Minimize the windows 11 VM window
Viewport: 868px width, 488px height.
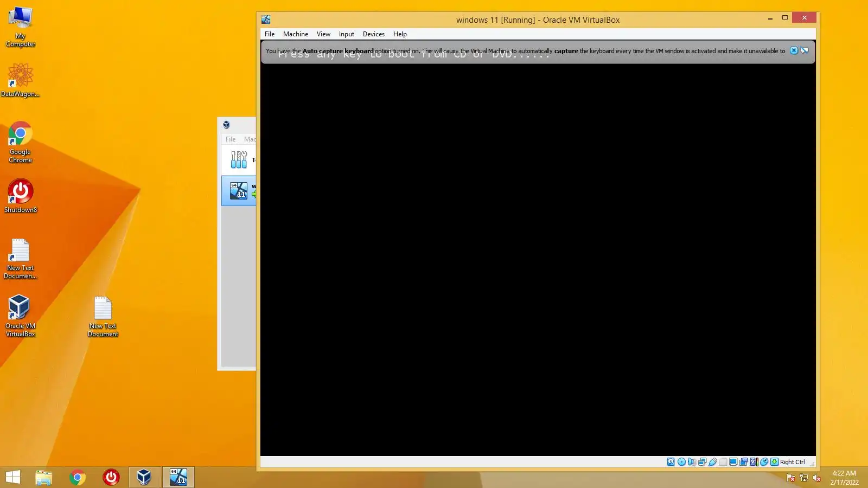pyautogui.click(x=770, y=18)
